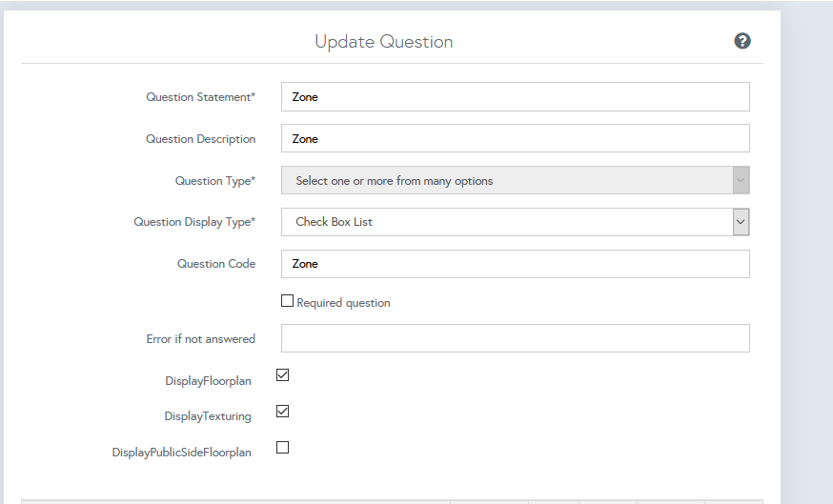Click the "Question Display Type*" label
This screenshot has height=504, width=833.
point(194,222)
